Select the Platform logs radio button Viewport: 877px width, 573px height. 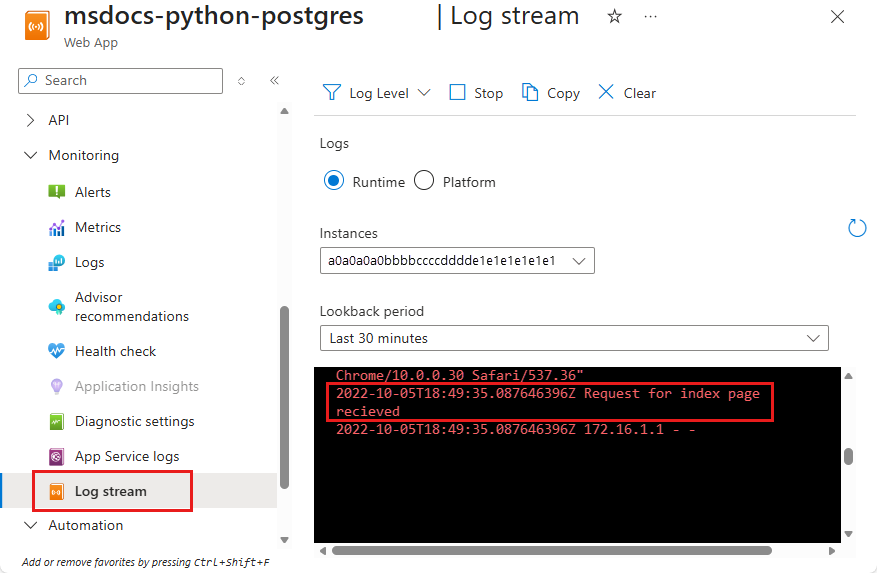pyautogui.click(x=424, y=181)
